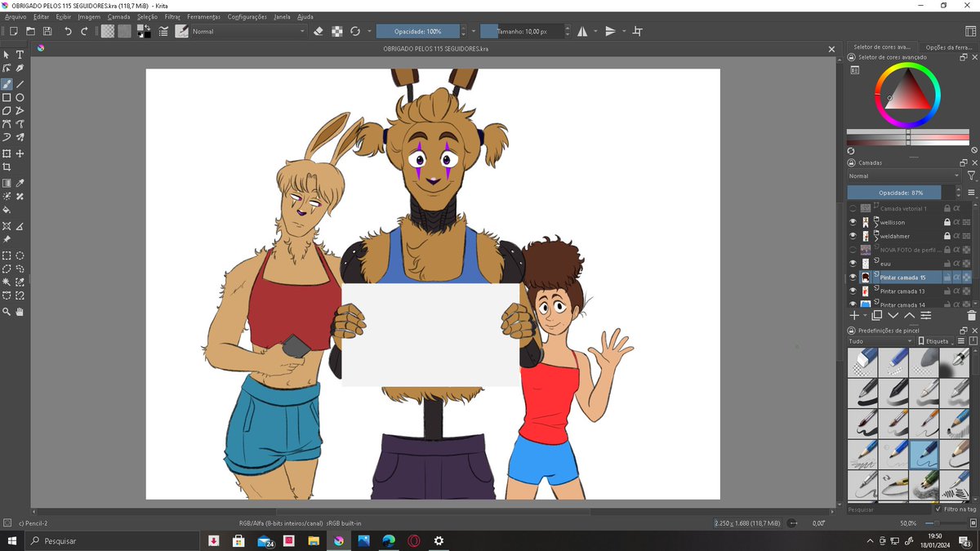
Task: Select the Calligraphy tool
Action: pos(20,69)
